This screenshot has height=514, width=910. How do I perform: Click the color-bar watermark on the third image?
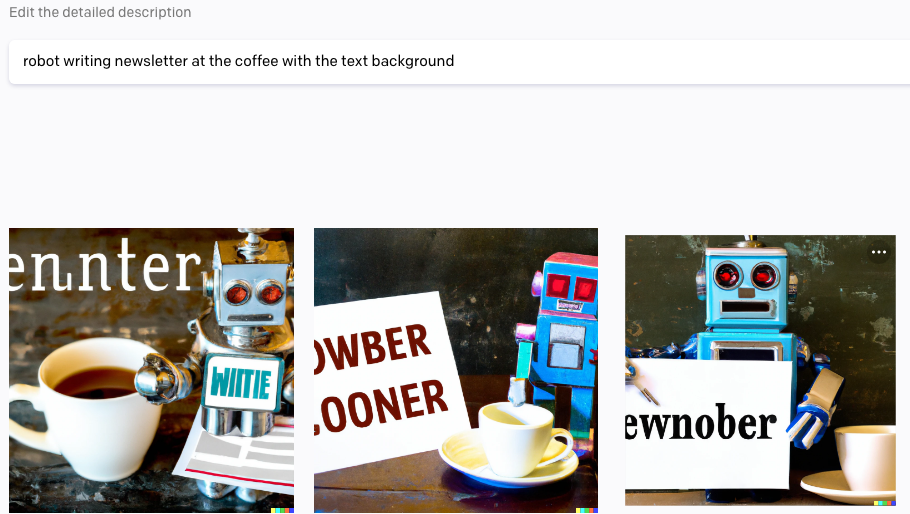(884, 503)
